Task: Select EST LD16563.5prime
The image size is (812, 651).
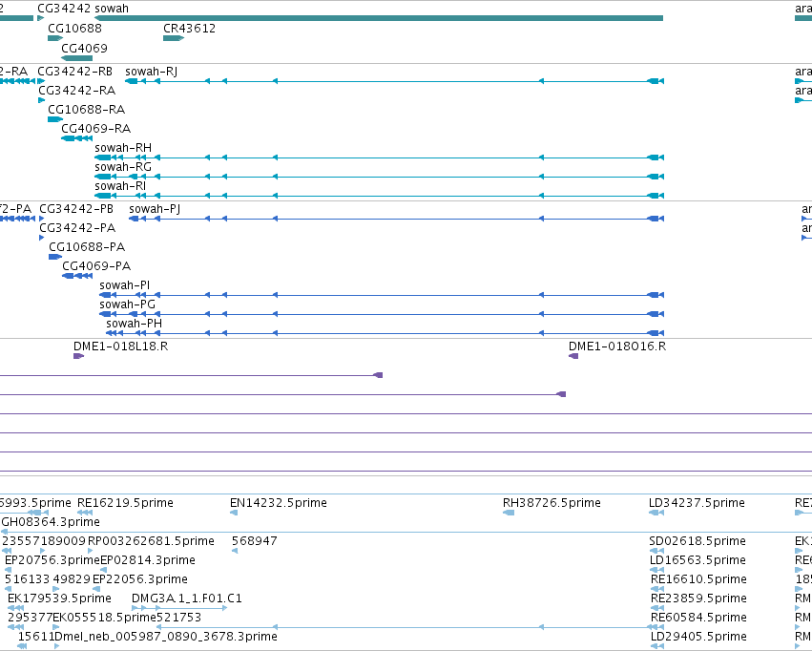Action: pos(697,560)
